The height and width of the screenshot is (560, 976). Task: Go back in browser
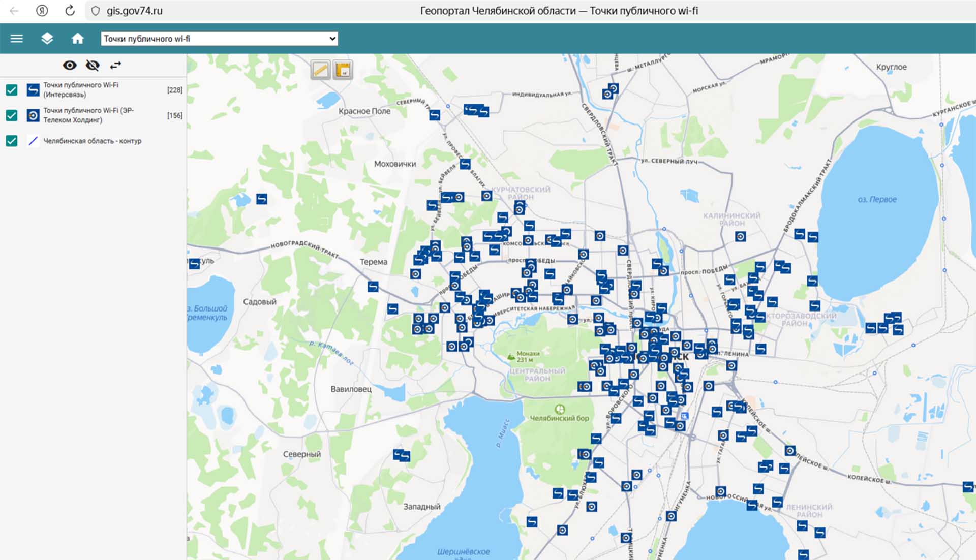point(14,11)
